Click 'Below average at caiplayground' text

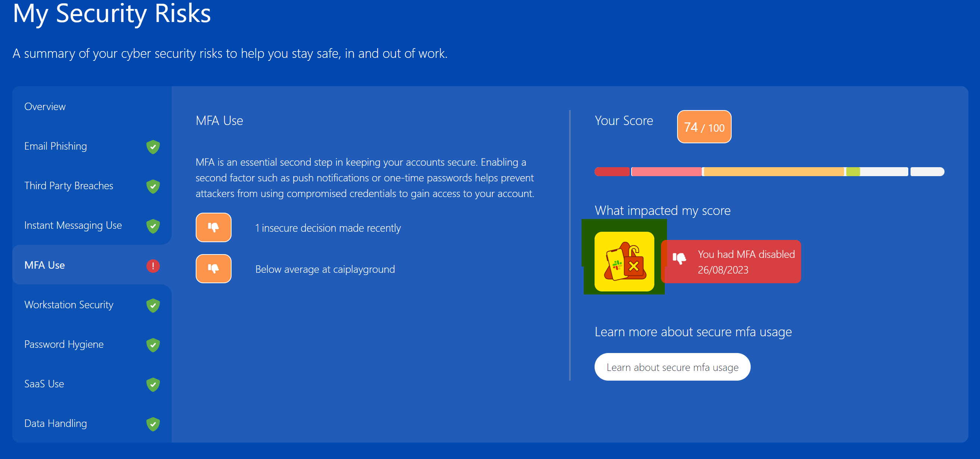click(x=325, y=269)
